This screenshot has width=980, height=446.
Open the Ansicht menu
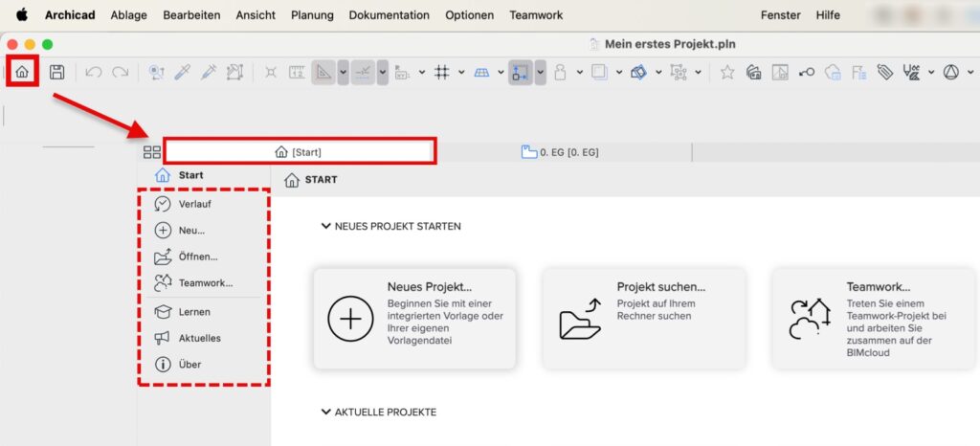click(x=256, y=15)
